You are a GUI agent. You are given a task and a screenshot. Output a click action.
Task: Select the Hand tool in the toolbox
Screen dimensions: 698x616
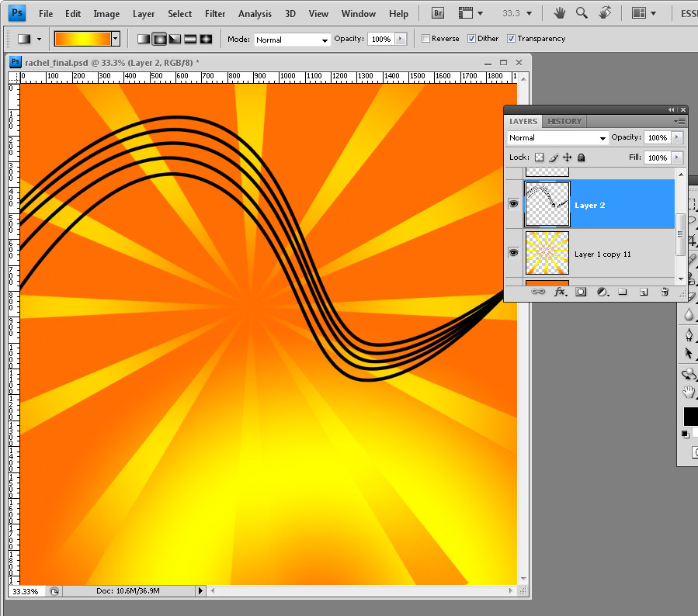click(689, 393)
